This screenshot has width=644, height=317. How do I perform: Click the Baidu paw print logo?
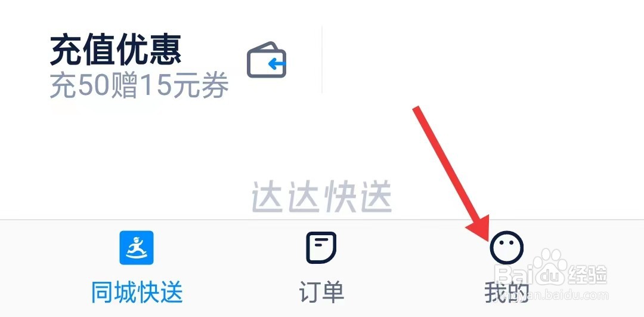550,266
